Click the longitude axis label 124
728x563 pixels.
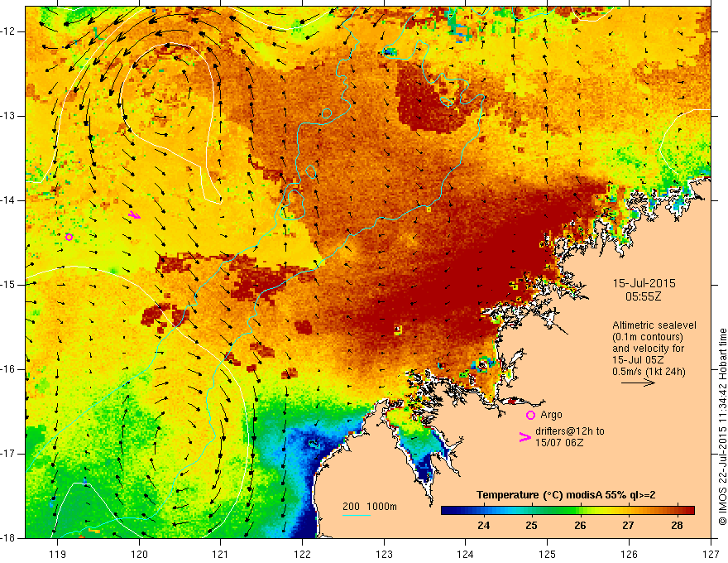coord(465,554)
